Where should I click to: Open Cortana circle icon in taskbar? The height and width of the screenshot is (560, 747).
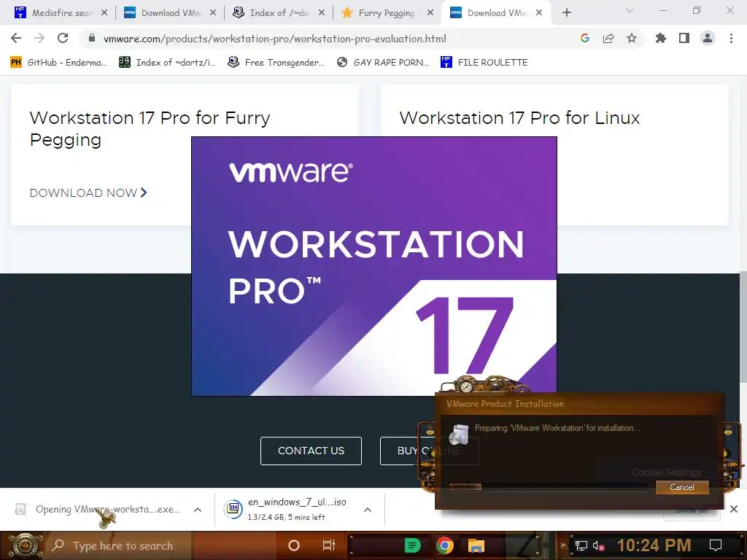point(294,545)
